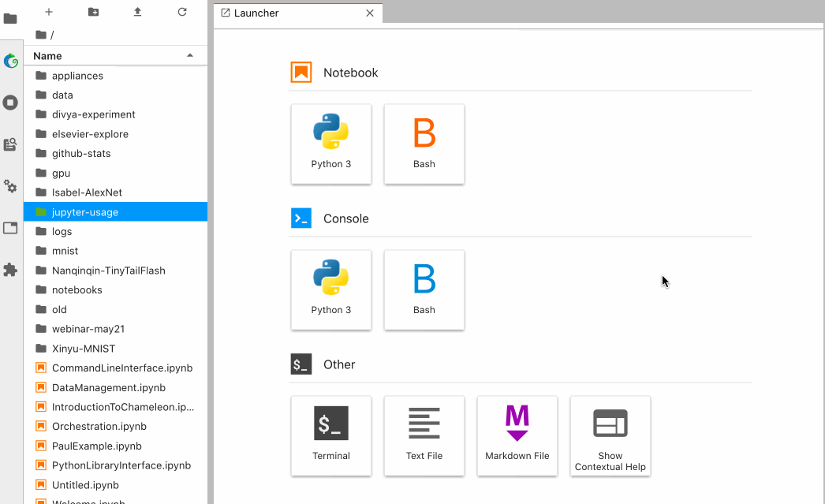This screenshot has height=504, width=825.
Task: Select the elsevier-explore folder
Action: 115,134
